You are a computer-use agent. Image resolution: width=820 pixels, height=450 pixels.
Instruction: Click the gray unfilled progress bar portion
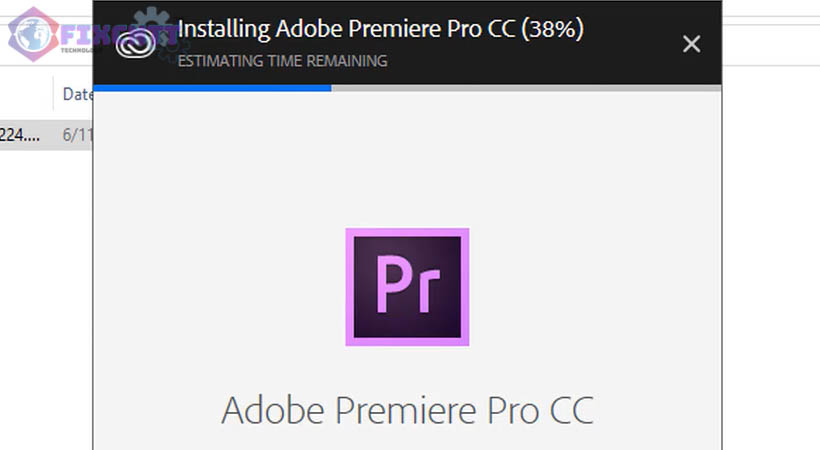coord(525,88)
